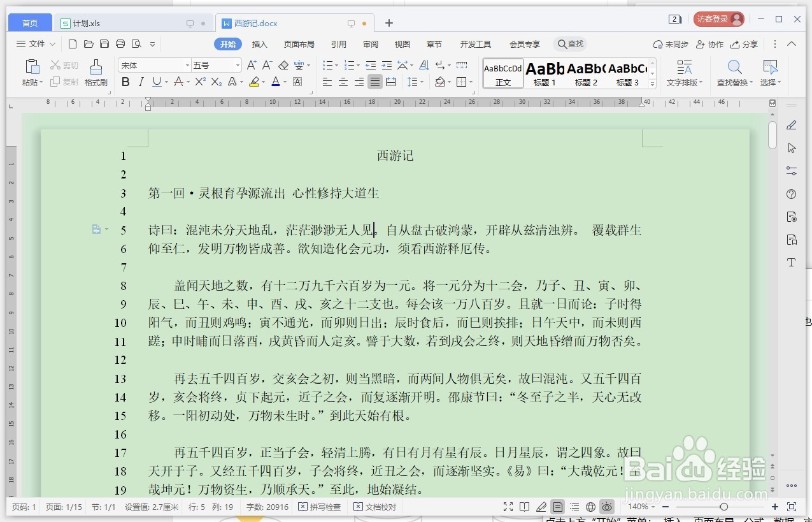Click the help question icon in right sidebar
The image size is (812, 522).
coord(792,194)
